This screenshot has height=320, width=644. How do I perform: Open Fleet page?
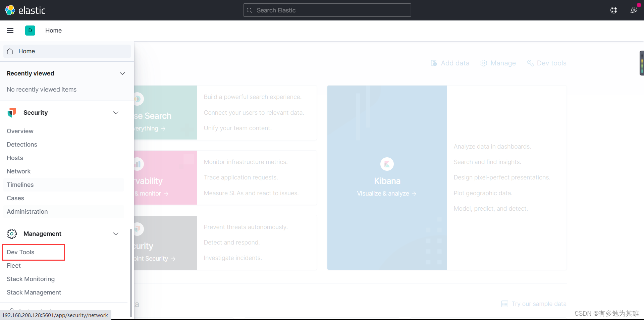tap(14, 266)
